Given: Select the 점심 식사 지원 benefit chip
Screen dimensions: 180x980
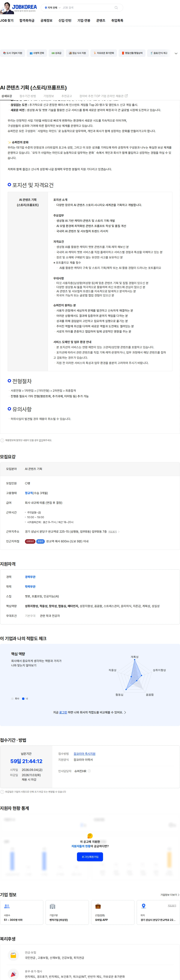Looking at the screenshot, I should coord(77,53).
